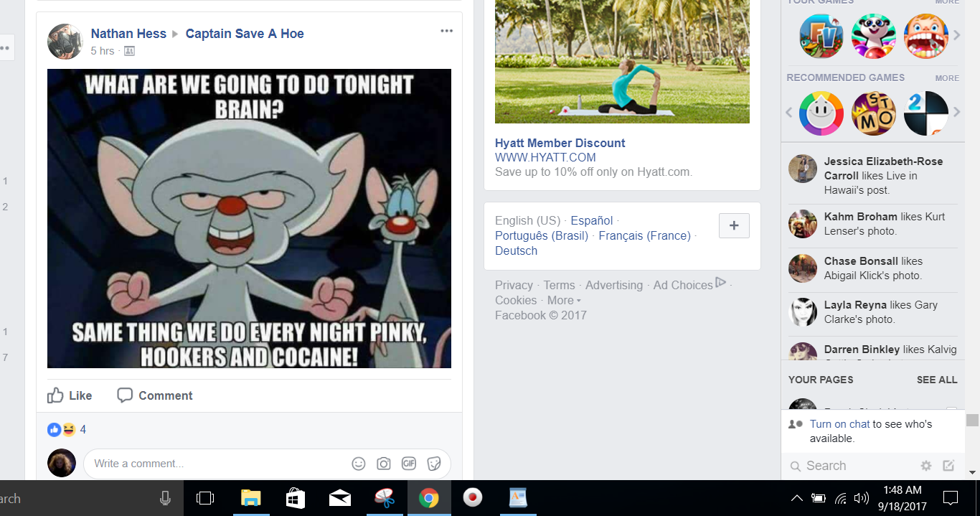Open Microsoft Store from the taskbar

tap(296, 498)
